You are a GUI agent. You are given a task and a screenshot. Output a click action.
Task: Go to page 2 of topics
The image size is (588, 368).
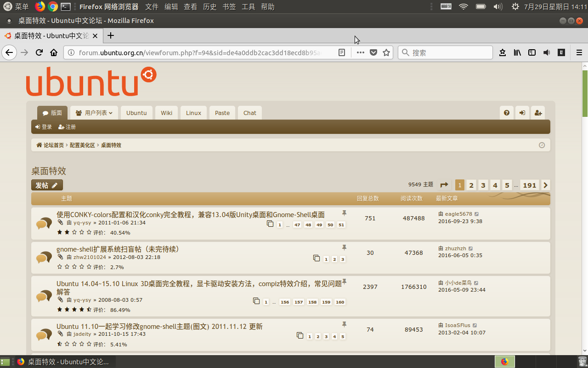[x=471, y=185]
